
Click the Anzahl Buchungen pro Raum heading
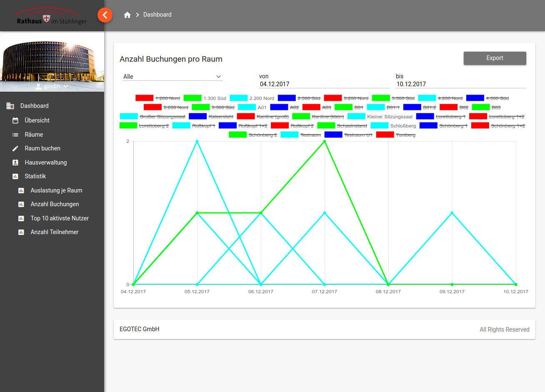171,59
